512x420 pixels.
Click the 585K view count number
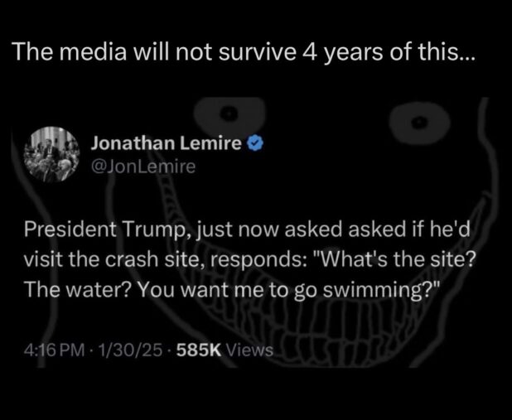click(x=198, y=350)
